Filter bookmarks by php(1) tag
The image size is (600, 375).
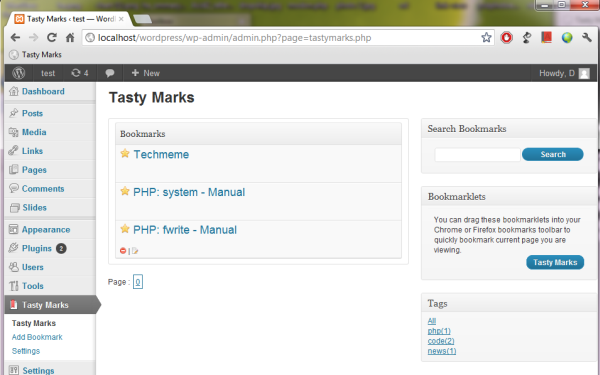[439, 331]
